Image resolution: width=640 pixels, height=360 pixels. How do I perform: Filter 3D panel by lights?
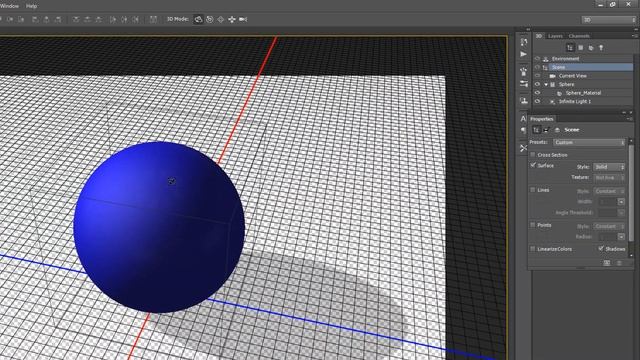[x=601, y=48]
